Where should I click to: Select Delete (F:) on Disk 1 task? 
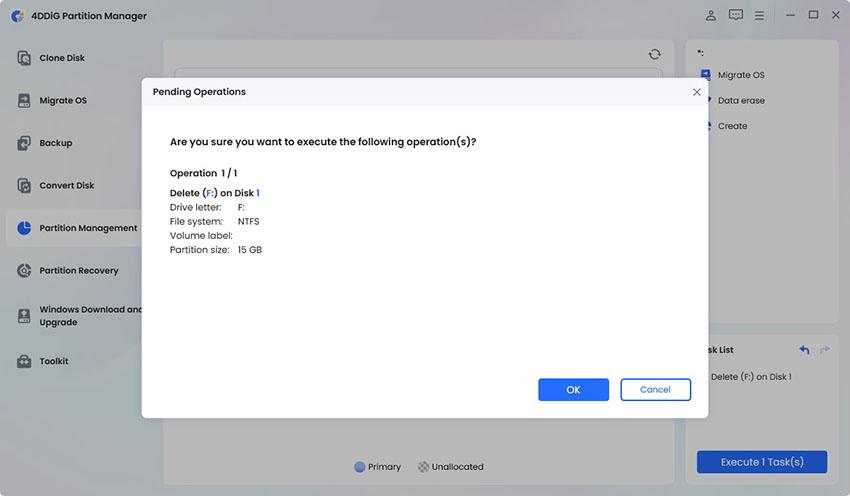[x=751, y=377]
